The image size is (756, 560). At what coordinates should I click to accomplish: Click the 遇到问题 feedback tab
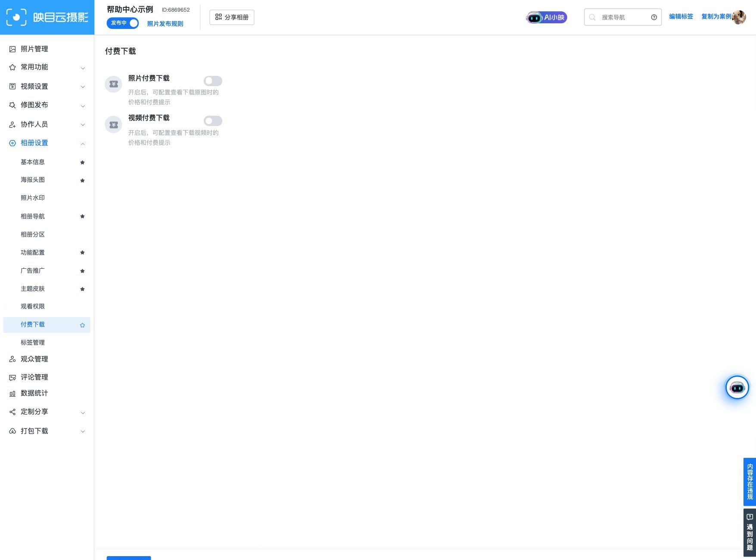point(750,533)
